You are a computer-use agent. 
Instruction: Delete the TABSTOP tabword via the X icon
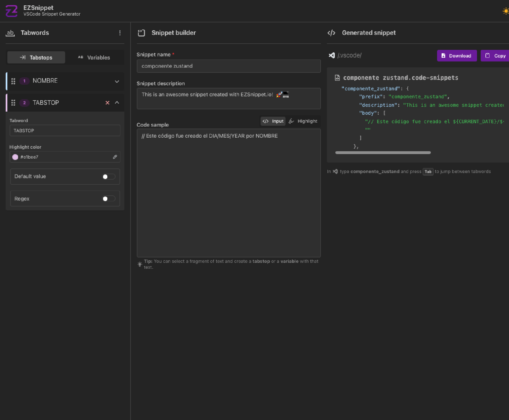(x=108, y=103)
